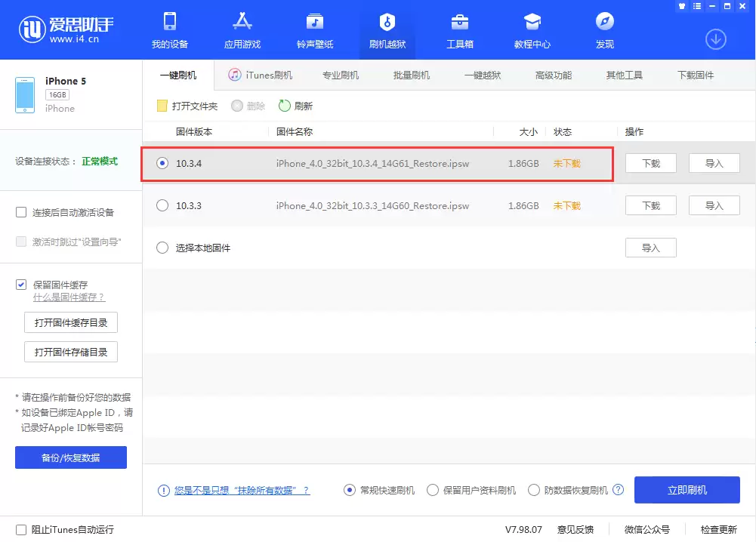The width and height of the screenshot is (756, 542).
Task: Open 铃声壁纸 ringtone wallpaper icon
Action: tap(315, 22)
